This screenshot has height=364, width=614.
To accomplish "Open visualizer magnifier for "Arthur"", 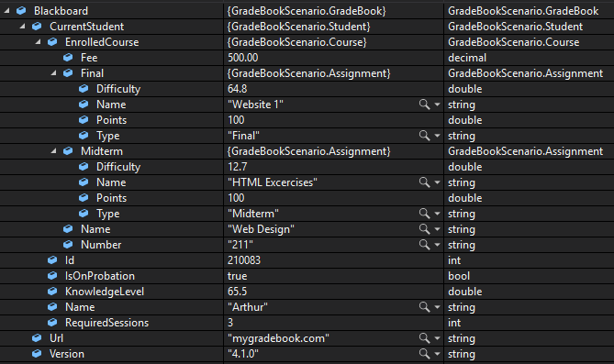I will 424,307.
